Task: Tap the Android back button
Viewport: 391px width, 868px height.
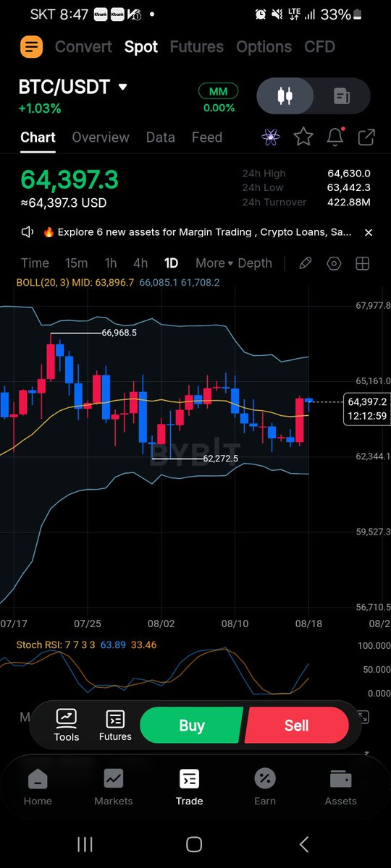Action: pos(304,844)
